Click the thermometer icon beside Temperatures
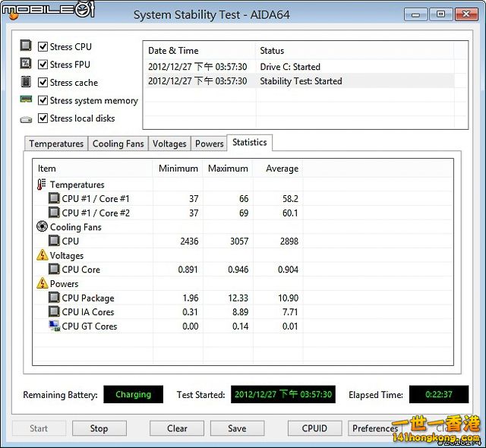486x448 pixels. [x=42, y=185]
